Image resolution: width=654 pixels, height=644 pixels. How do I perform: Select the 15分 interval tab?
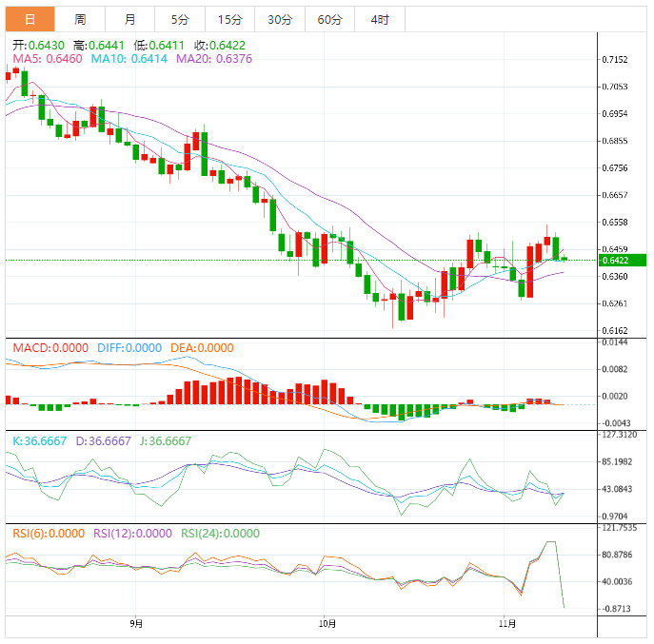pos(229,19)
